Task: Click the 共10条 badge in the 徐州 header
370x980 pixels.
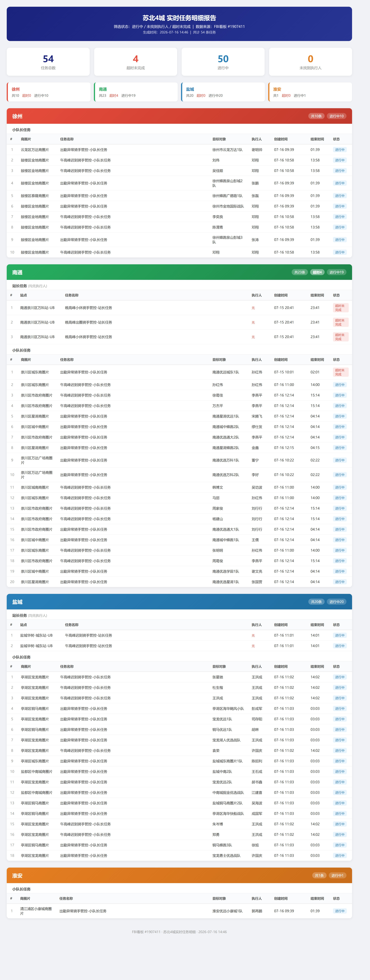Action: [316, 116]
